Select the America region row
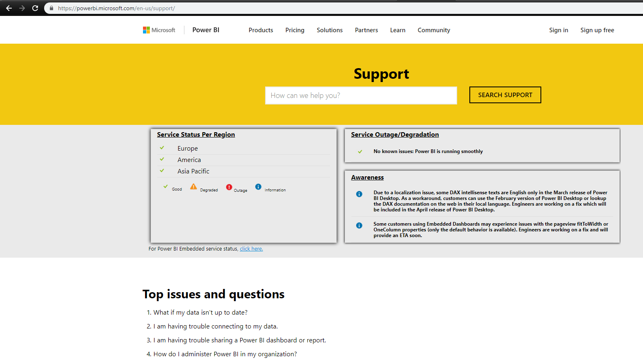The width and height of the screenshot is (643, 364). pos(244,160)
